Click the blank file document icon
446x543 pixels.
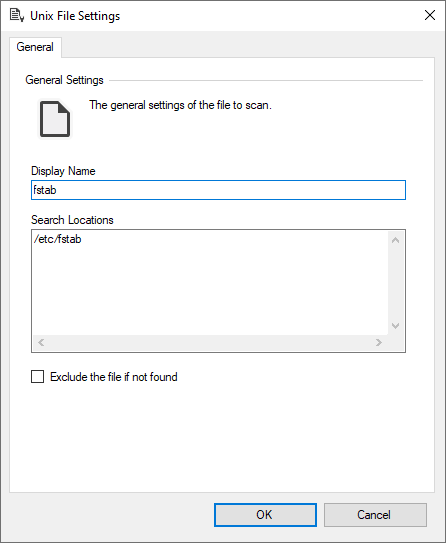55,119
